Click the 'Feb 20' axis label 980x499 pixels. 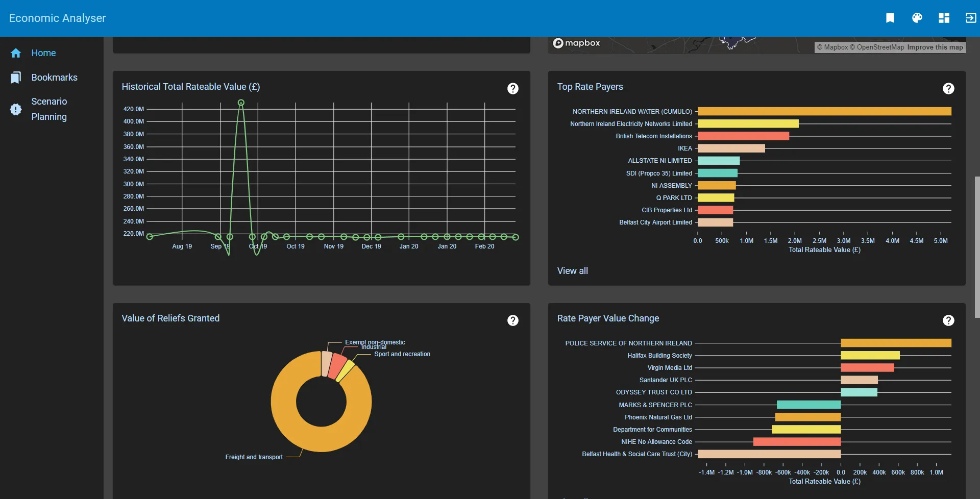(x=485, y=246)
